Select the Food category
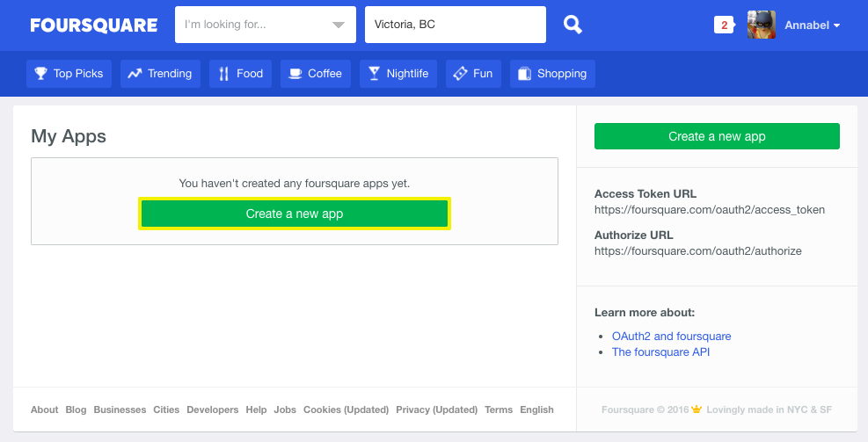 pos(240,74)
